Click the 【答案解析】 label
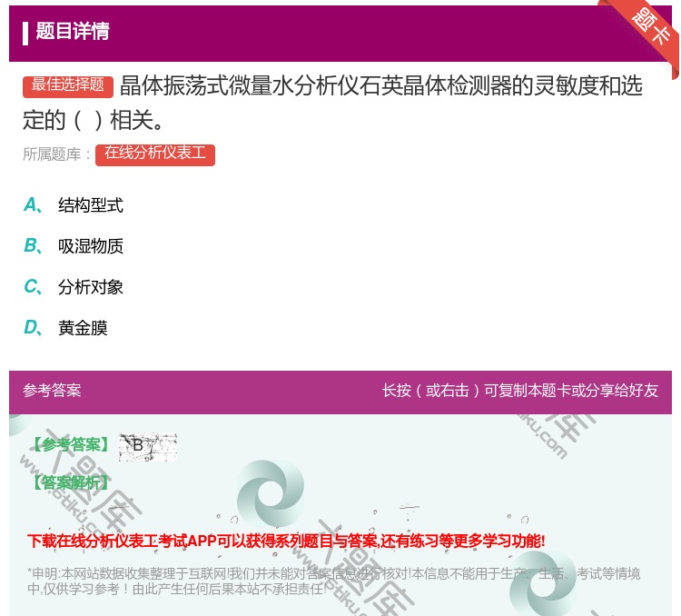Viewport: 681px width, 616px height. click(x=71, y=482)
